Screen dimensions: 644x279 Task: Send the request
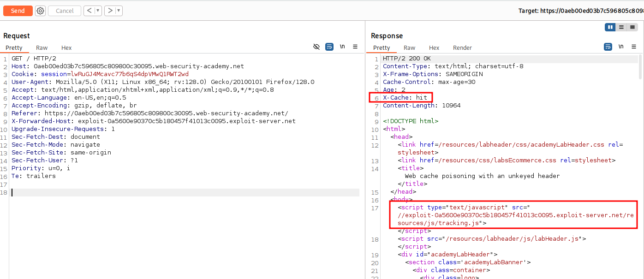(18, 11)
